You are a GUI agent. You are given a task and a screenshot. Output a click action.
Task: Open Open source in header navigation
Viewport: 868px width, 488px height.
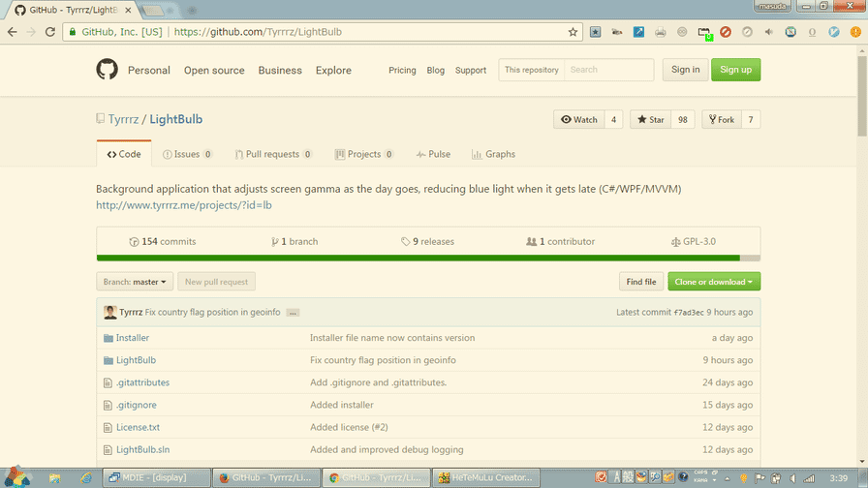pyautogui.click(x=214, y=71)
